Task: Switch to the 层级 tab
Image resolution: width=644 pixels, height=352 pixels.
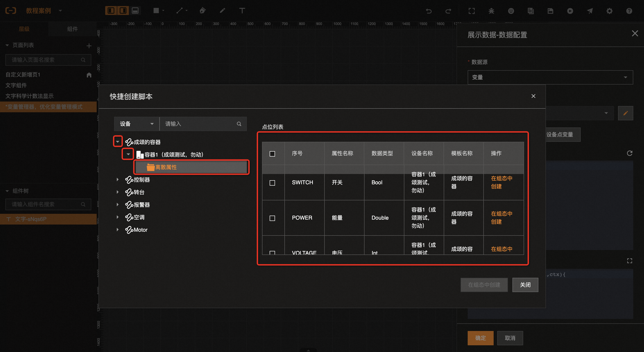Action: [24, 29]
